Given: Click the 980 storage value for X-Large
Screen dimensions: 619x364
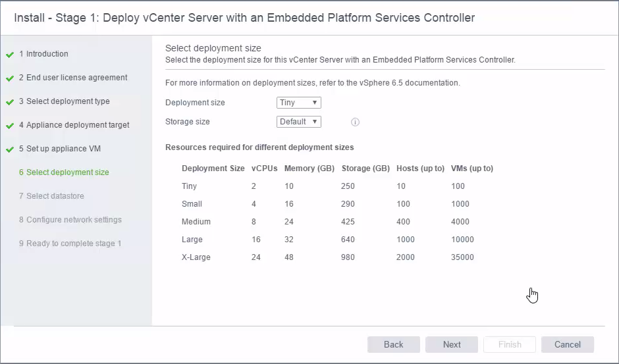Looking at the screenshot, I should [348, 257].
